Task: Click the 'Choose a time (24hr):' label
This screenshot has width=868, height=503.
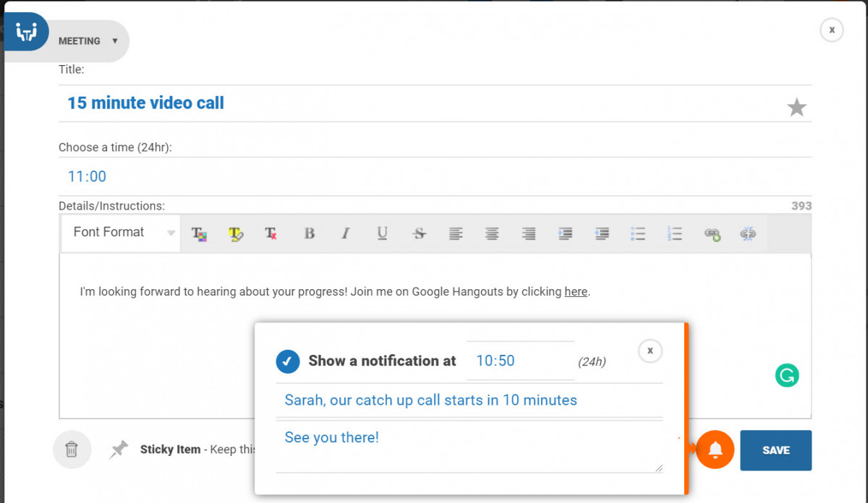Action: [x=115, y=147]
